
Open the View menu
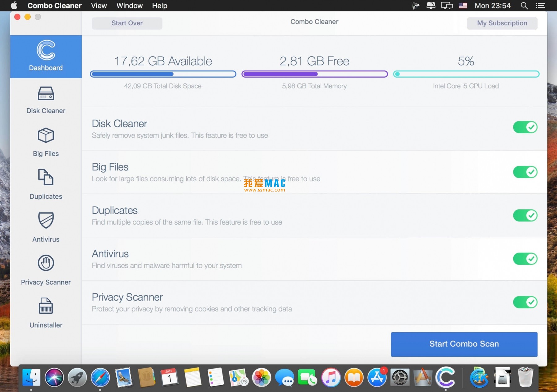99,6
